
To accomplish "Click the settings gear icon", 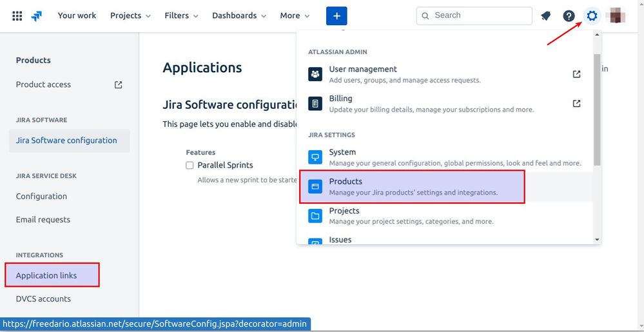I will point(592,16).
